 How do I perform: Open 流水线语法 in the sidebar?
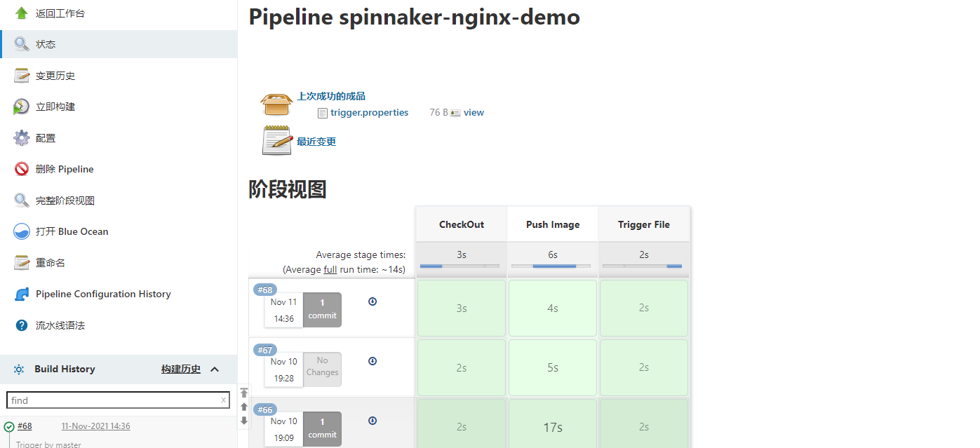[60, 325]
